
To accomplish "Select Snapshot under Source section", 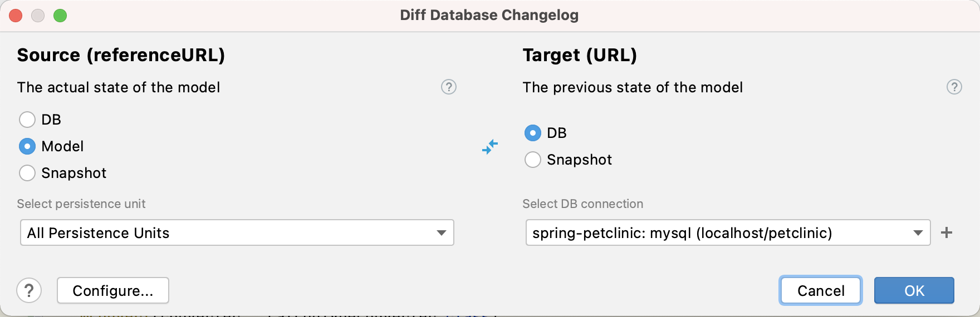I will click(x=27, y=173).
